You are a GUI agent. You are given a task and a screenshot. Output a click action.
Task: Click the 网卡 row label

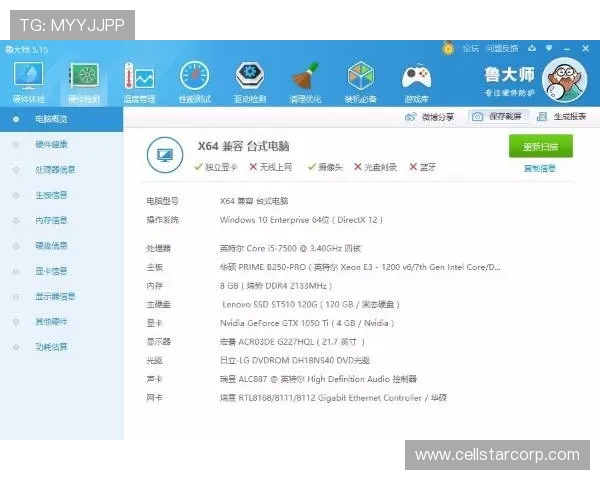(154, 398)
